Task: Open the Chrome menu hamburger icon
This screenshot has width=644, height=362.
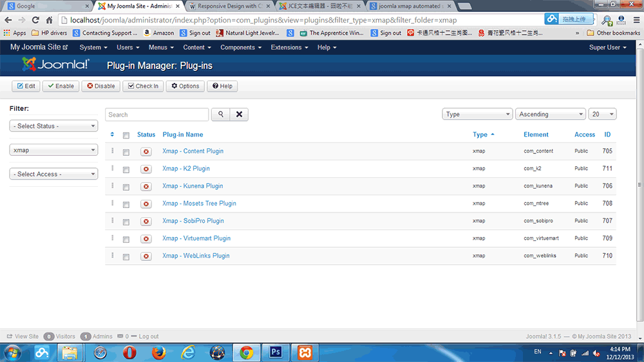Action: 637,20
